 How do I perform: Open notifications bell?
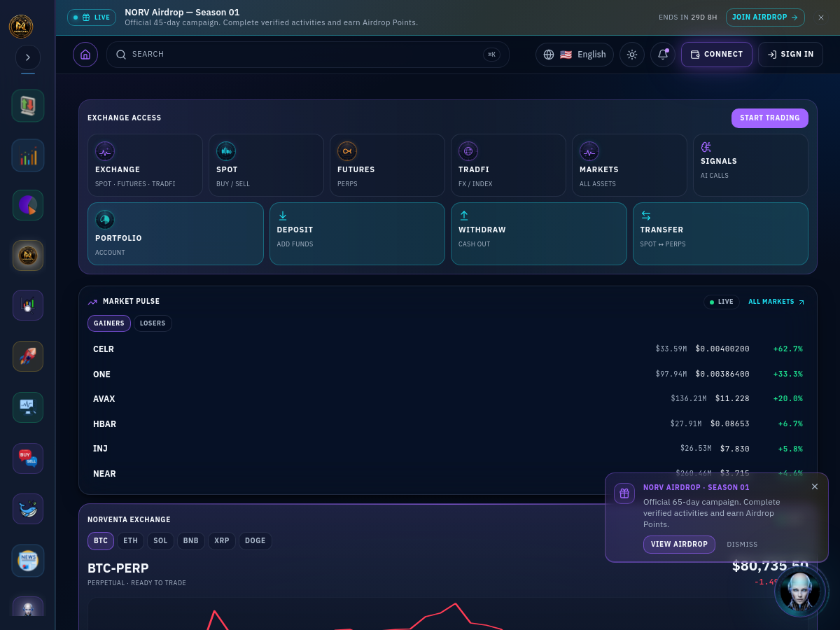(663, 55)
